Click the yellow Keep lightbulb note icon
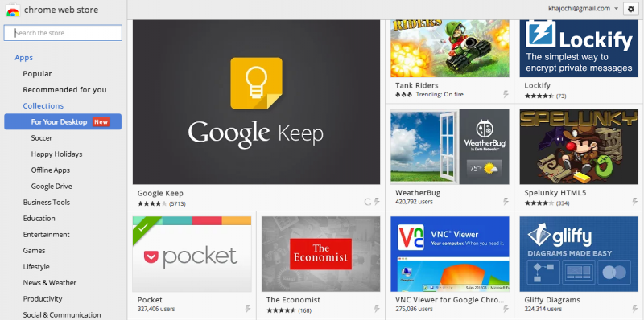This screenshot has width=644, height=320. click(x=256, y=84)
